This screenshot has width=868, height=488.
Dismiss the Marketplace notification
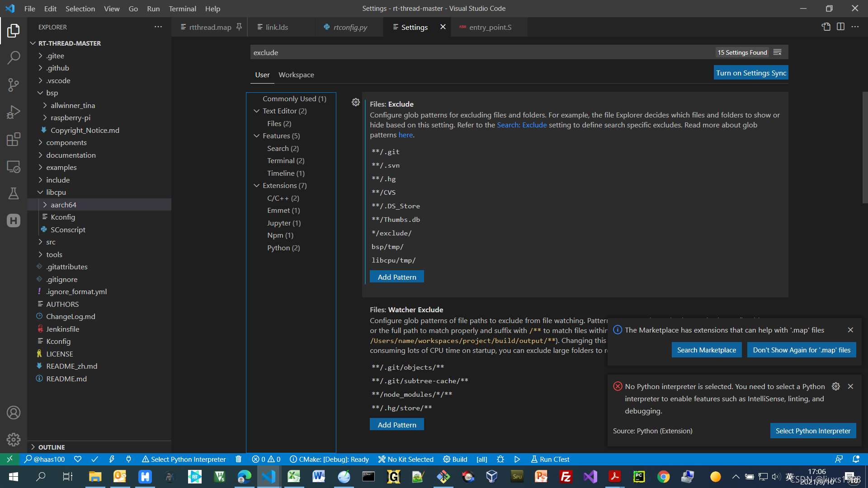(850, 330)
